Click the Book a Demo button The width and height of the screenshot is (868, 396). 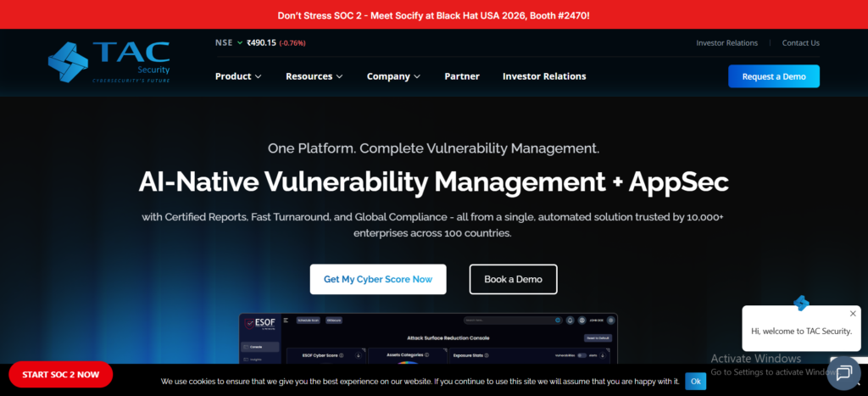pos(513,279)
